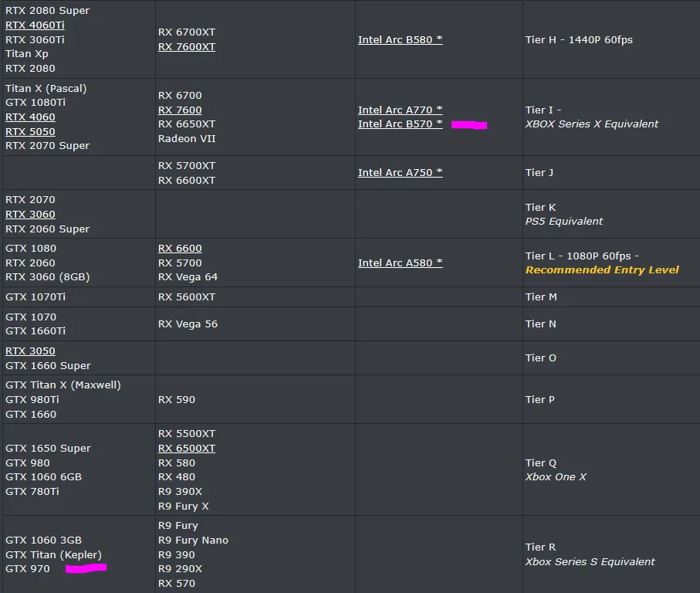
Task: Open the Intel Arc B580 link
Action: pos(400,39)
